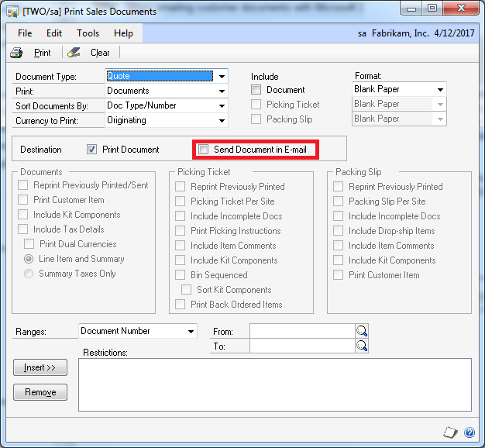Image resolution: width=485 pixels, height=448 pixels.
Task: Click the eraser Clear icon
Action: 74,53
